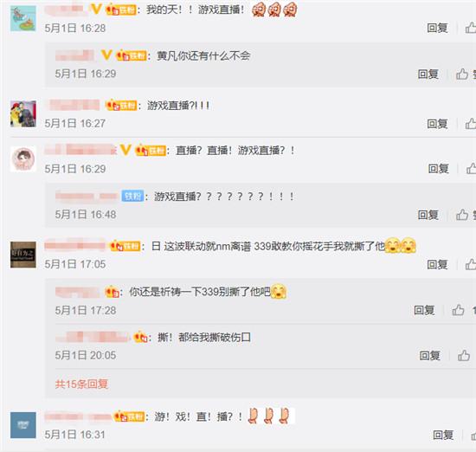Click the orange V verified badge in first comment
The height and width of the screenshot is (452, 476).
(x=95, y=10)
